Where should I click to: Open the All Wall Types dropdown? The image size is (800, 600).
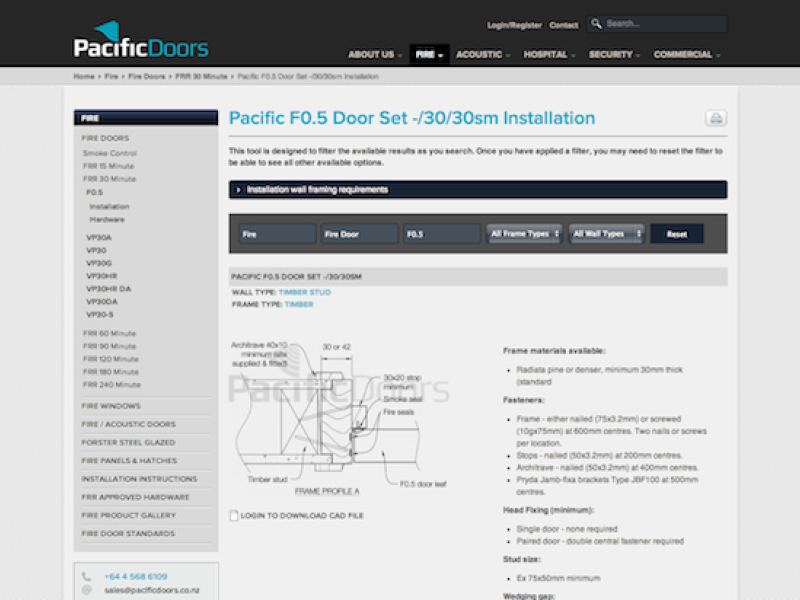604,232
